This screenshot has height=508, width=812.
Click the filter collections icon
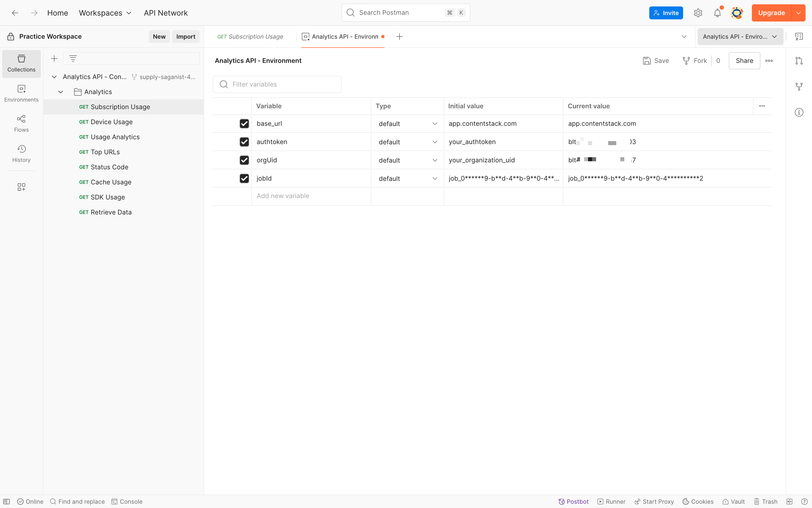tap(73, 59)
